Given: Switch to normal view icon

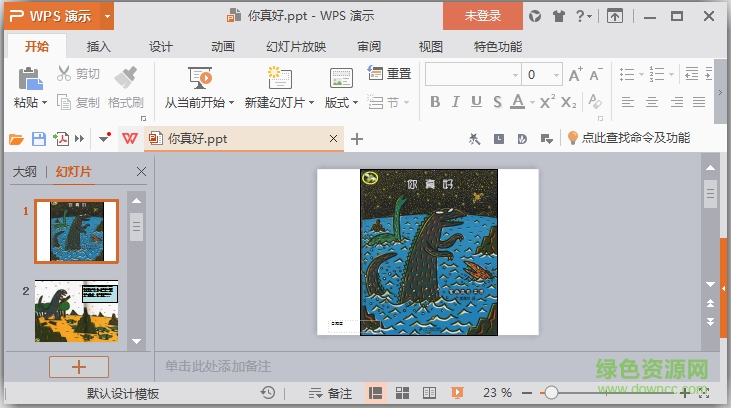Looking at the screenshot, I should point(375,393).
